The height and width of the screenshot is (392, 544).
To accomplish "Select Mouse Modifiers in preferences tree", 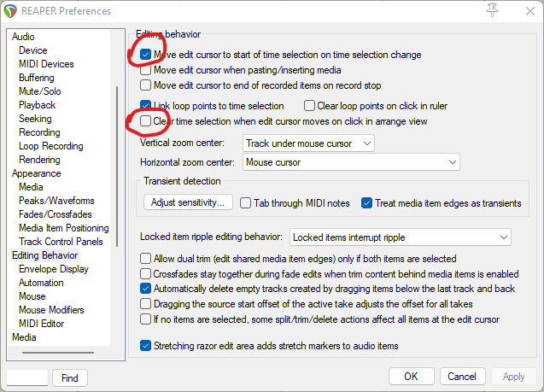I will (51, 310).
